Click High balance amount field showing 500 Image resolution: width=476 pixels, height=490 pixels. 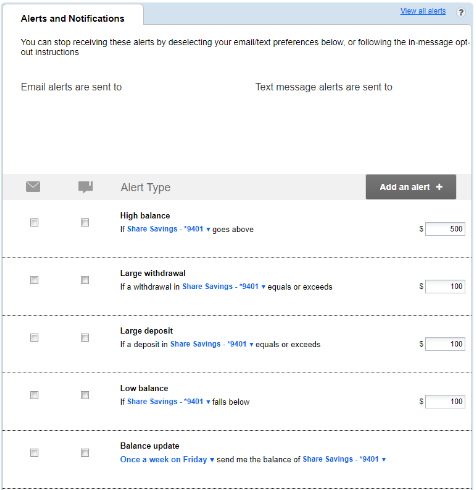[445, 229]
